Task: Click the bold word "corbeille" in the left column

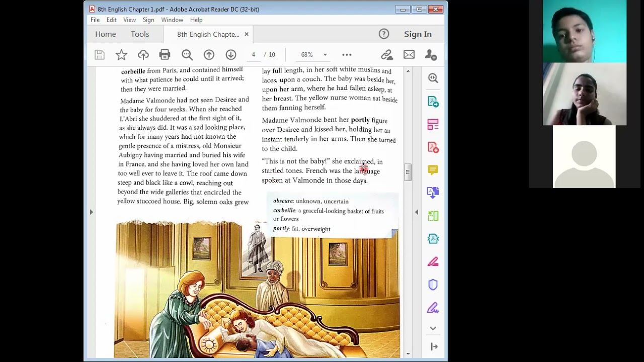Action: pos(133,71)
